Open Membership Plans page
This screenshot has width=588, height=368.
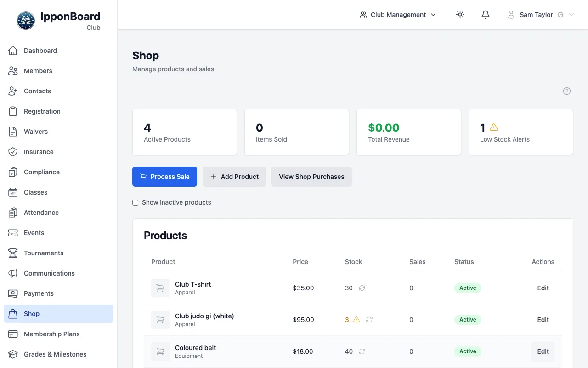coord(58,334)
